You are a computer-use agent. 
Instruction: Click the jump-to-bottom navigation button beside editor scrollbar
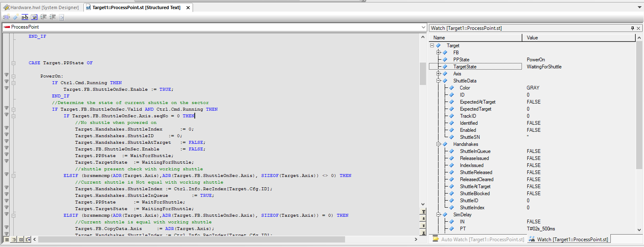pos(423,233)
